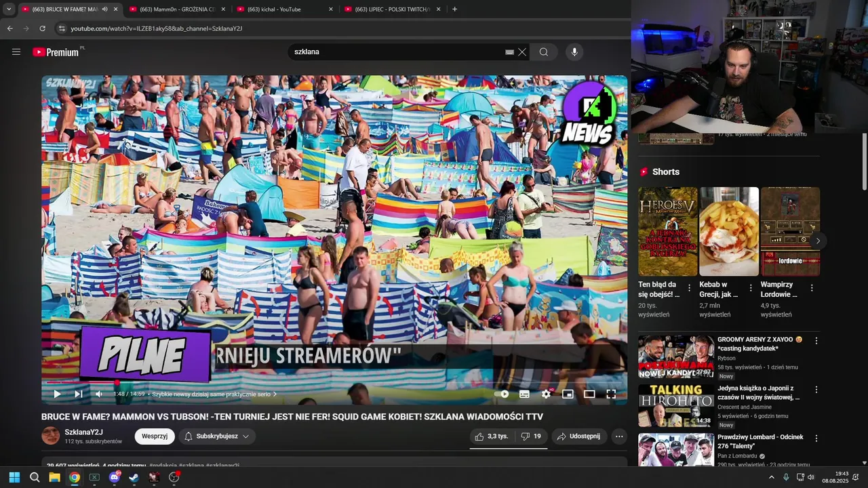This screenshot has width=868, height=488.
Task: Open options for 'Wampirzy Lordowie' short
Action: [x=812, y=288]
